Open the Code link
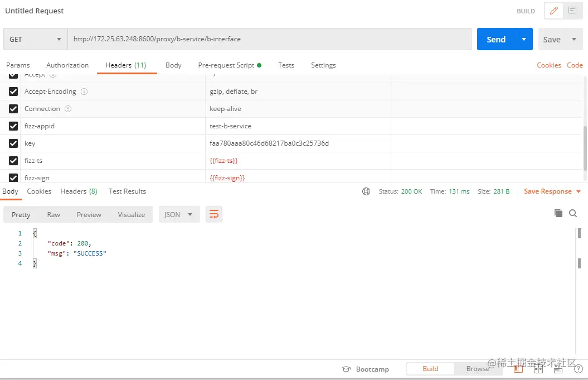The height and width of the screenshot is (380, 588). click(x=575, y=65)
